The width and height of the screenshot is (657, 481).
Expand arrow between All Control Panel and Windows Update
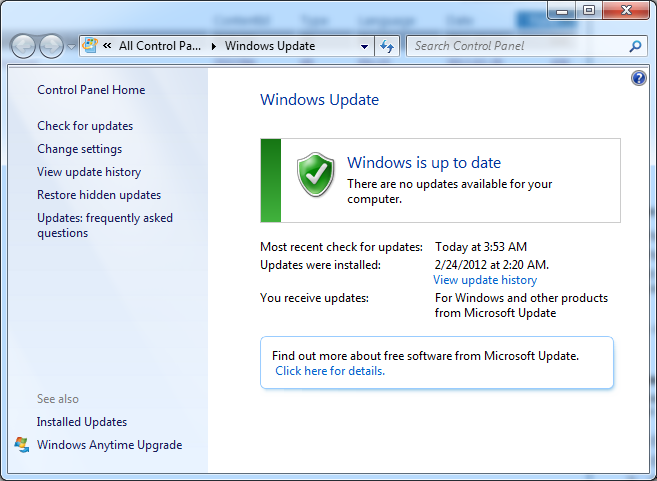point(214,46)
